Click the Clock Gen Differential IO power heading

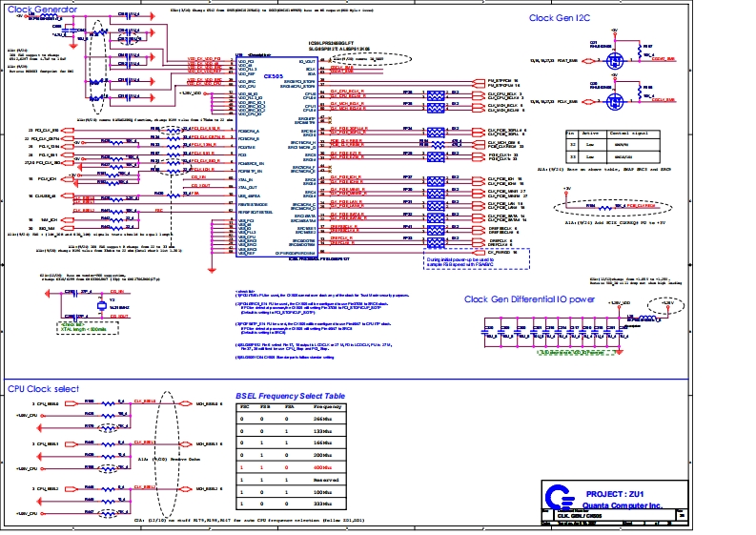click(529, 298)
